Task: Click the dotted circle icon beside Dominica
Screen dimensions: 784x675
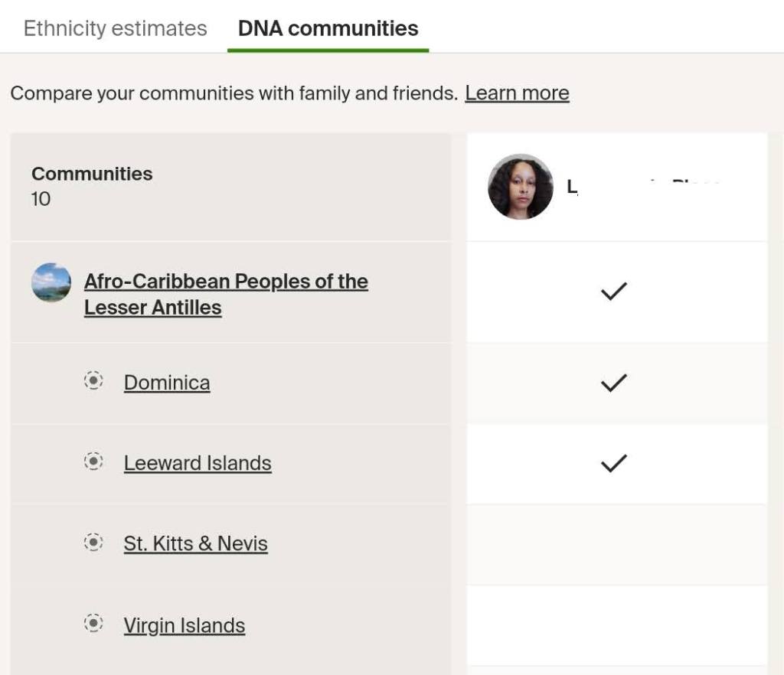Action: tap(93, 380)
